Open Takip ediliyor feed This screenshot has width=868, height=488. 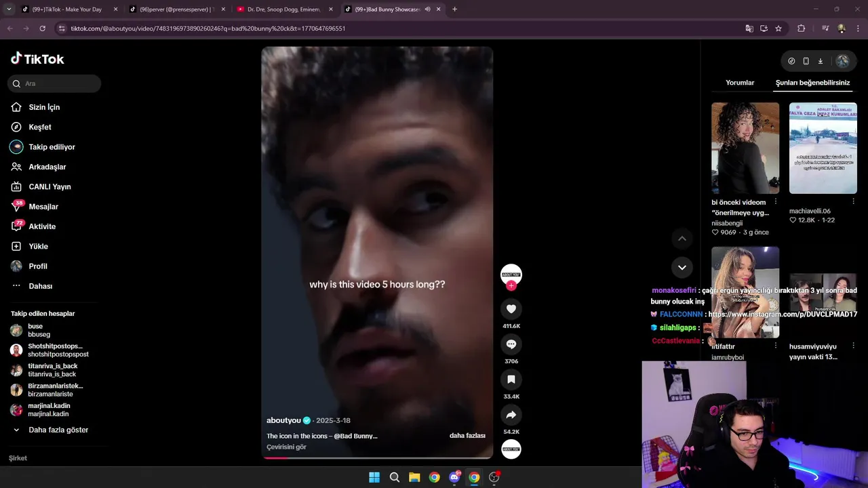pos(52,147)
